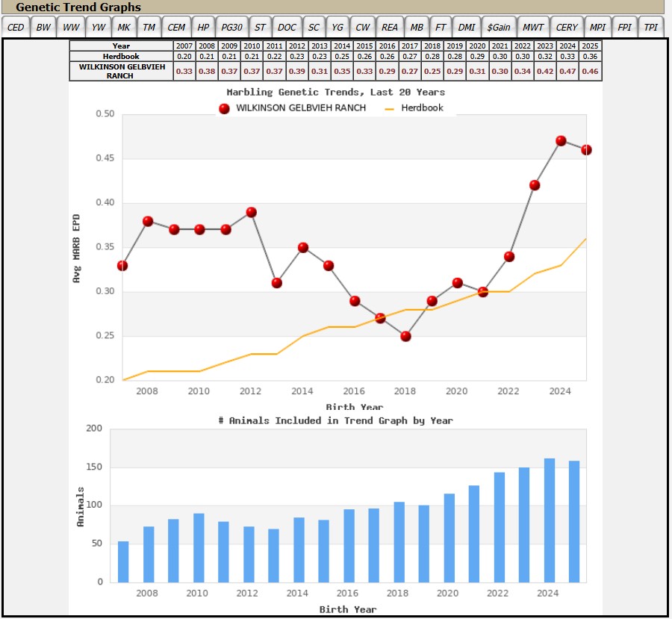Switch to the FPI tab
Viewport: 672px width, 619px height.
click(x=624, y=27)
